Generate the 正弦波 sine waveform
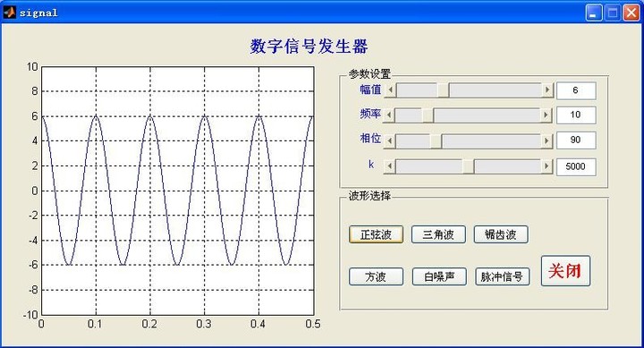 [376, 234]
